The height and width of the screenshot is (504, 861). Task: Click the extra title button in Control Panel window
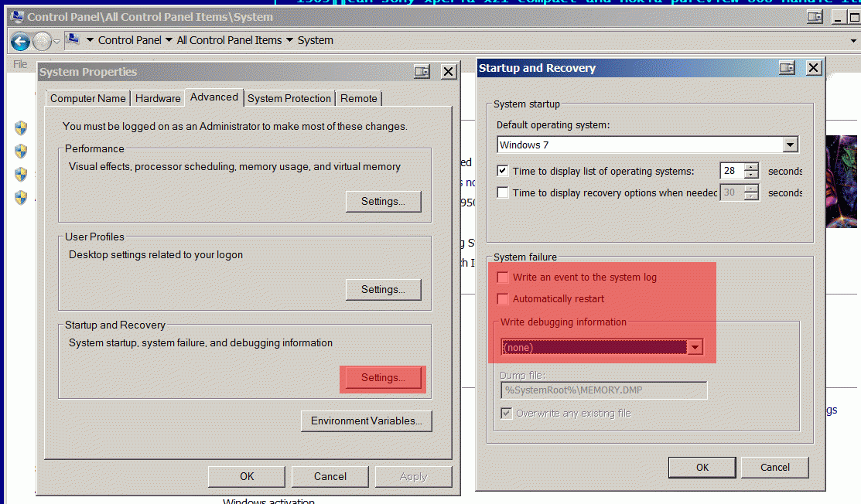[x=815, y=17]
